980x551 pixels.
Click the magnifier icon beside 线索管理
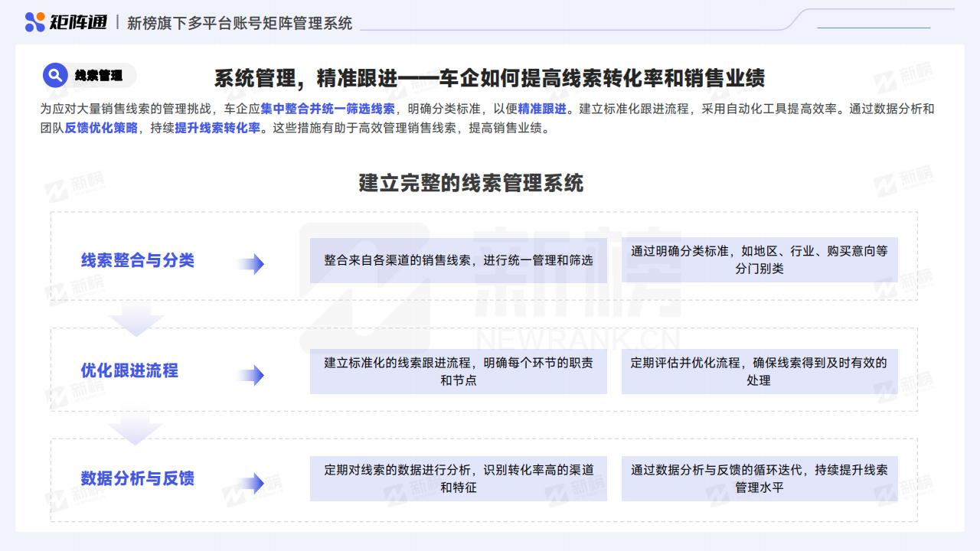coord(55,75)
